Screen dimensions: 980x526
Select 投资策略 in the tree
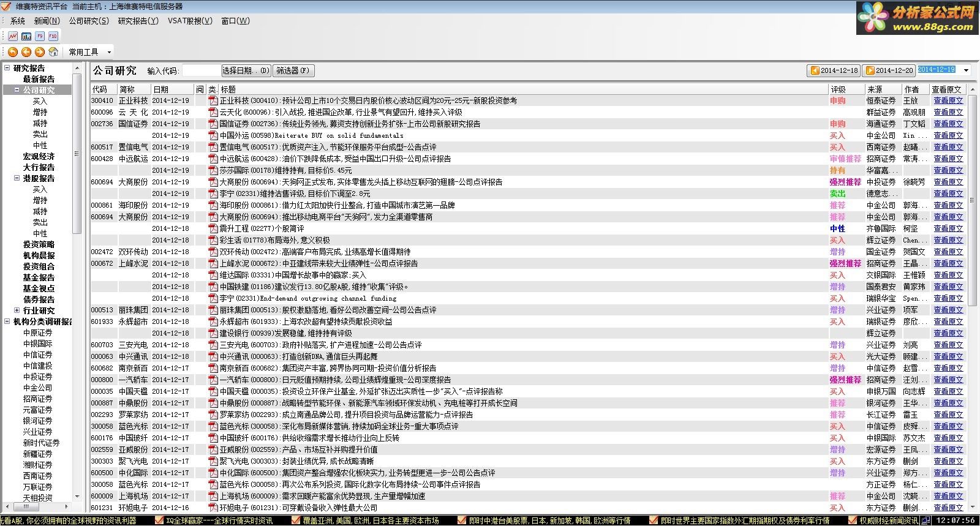(39, 244)
